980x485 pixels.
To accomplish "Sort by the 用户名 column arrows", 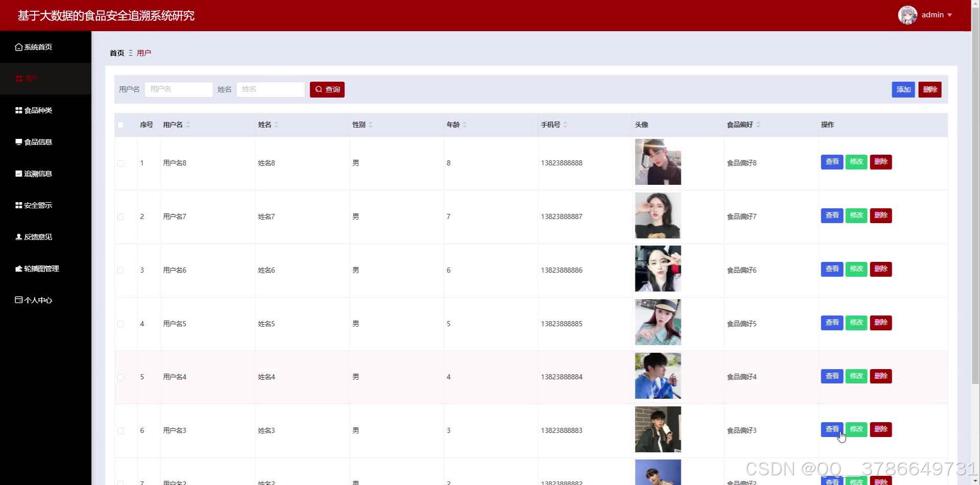I will (x=188, y=125).
